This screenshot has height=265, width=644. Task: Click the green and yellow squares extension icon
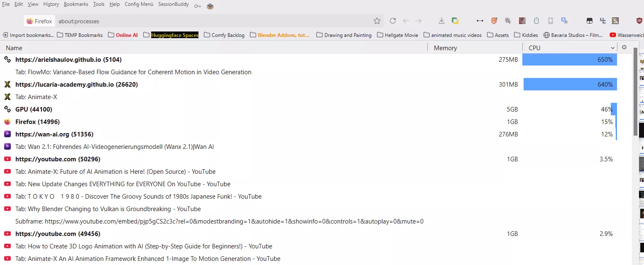pyautogui.click(x=455, y=21)
